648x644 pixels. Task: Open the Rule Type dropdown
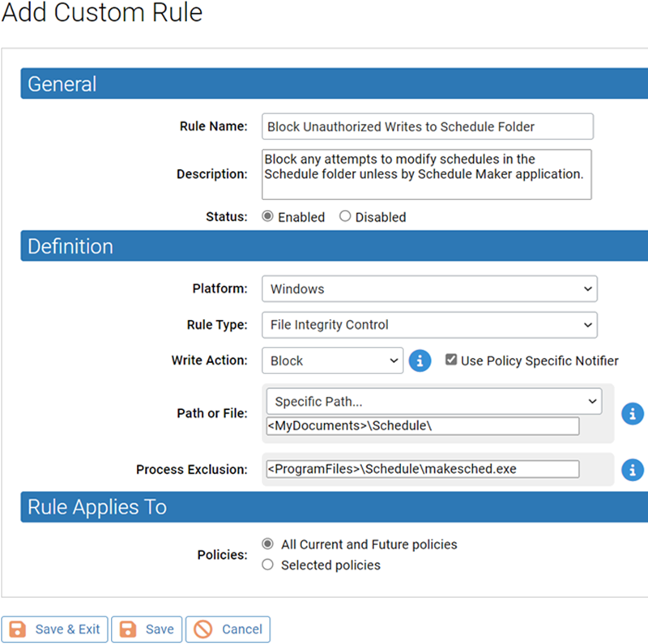429,324
